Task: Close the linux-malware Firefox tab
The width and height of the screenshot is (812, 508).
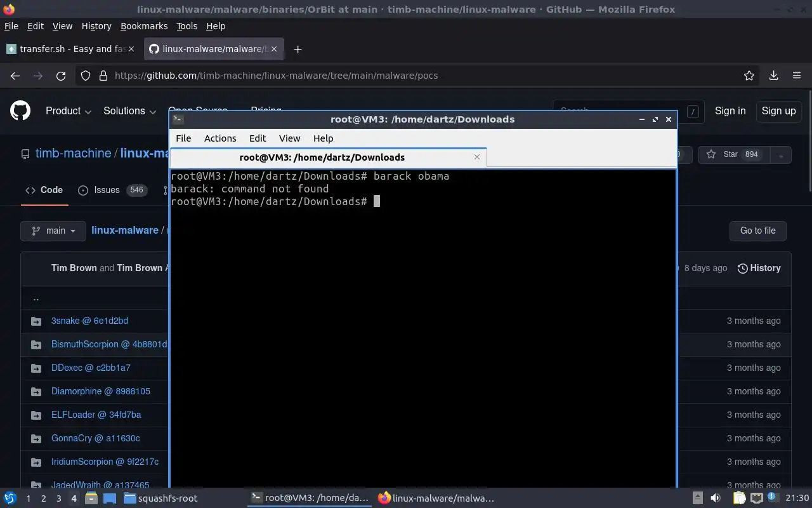Action: tap(273, 49)
